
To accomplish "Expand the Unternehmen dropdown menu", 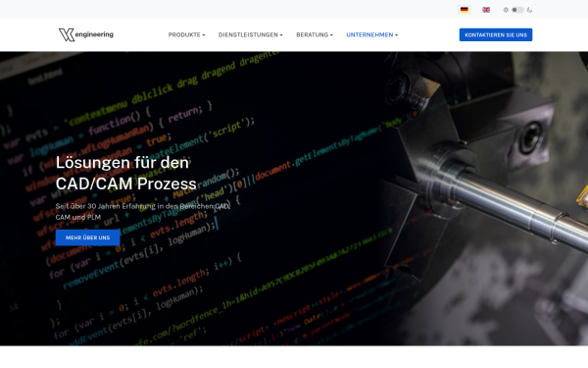I will [x=372, y=35].
